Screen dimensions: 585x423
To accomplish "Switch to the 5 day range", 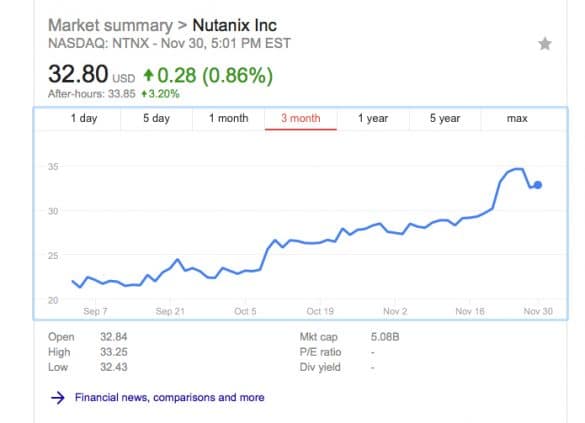I will pyautogui.click(x=156, y=118).
